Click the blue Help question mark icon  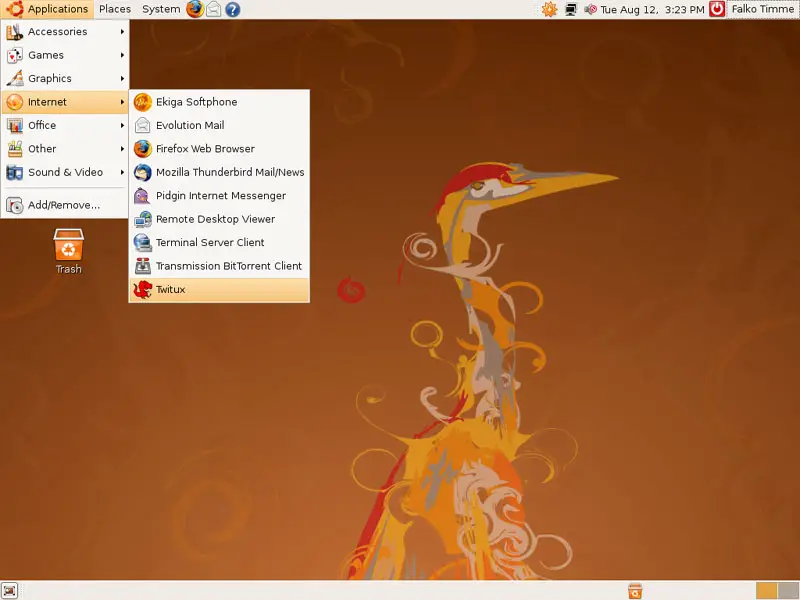tap(233, 9)
